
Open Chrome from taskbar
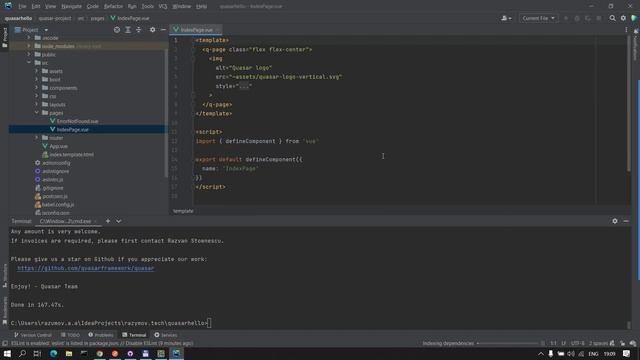coord(100,353)
